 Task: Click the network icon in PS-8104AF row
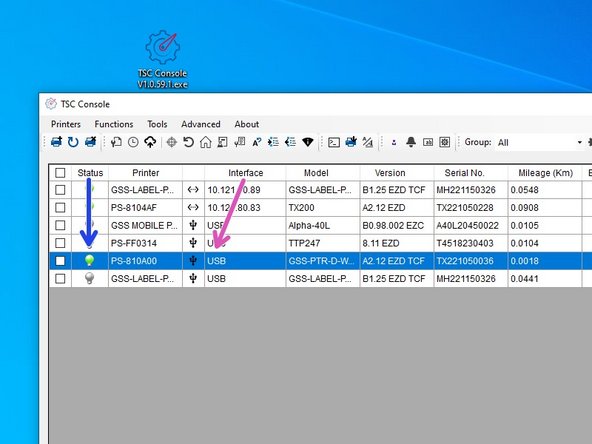(x=193, y=207)
